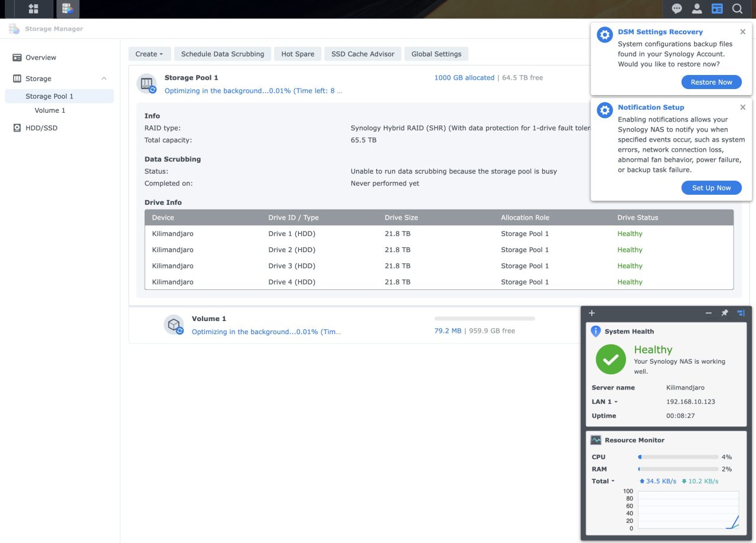Click the Volume 1 usage progress bar

click(484, 319)
